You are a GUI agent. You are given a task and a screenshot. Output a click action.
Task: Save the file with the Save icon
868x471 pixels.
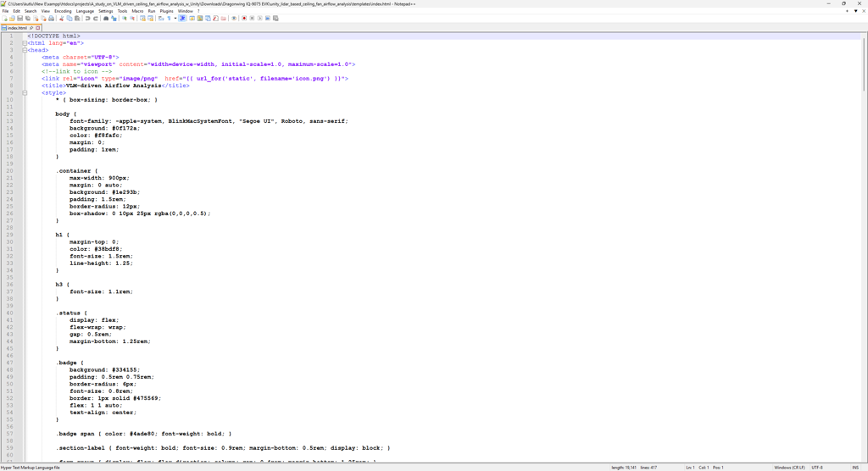pos(20,19)
